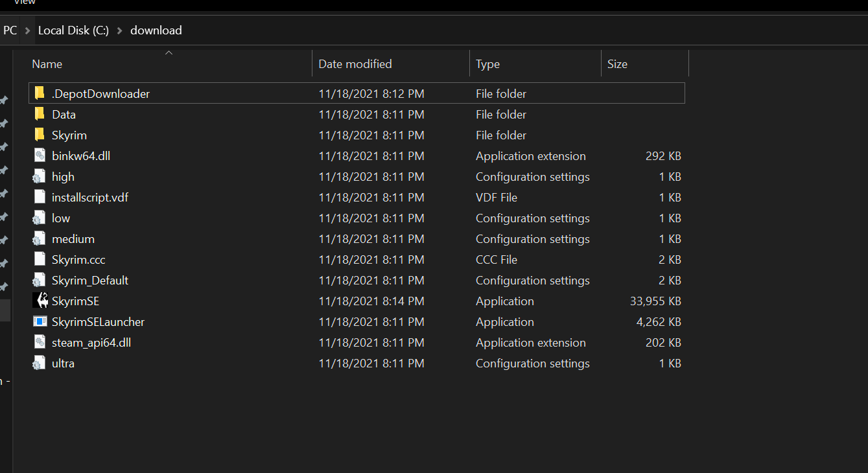Click the high config file icon

40,176
